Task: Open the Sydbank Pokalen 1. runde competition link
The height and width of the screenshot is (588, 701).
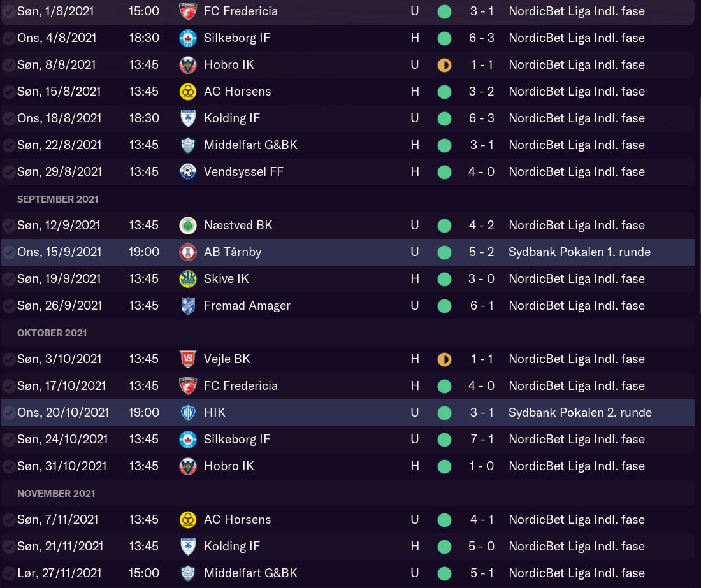Action: point(579,252)
